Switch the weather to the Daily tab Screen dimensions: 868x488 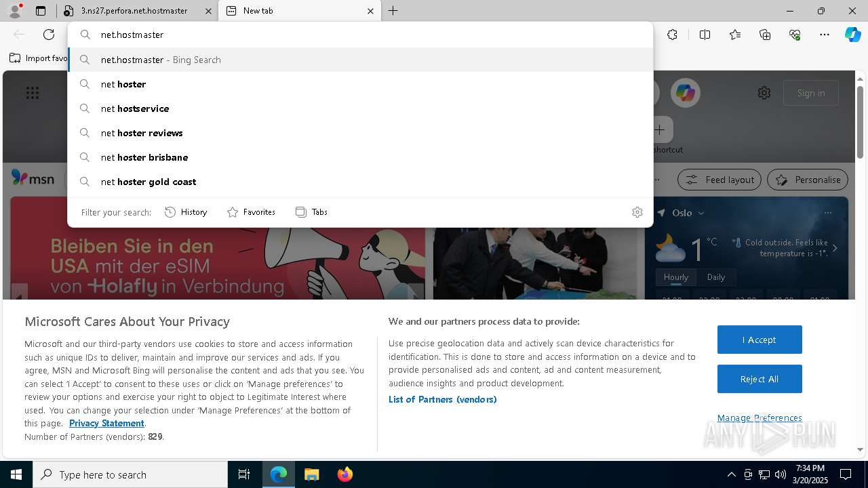coord(716,277)
